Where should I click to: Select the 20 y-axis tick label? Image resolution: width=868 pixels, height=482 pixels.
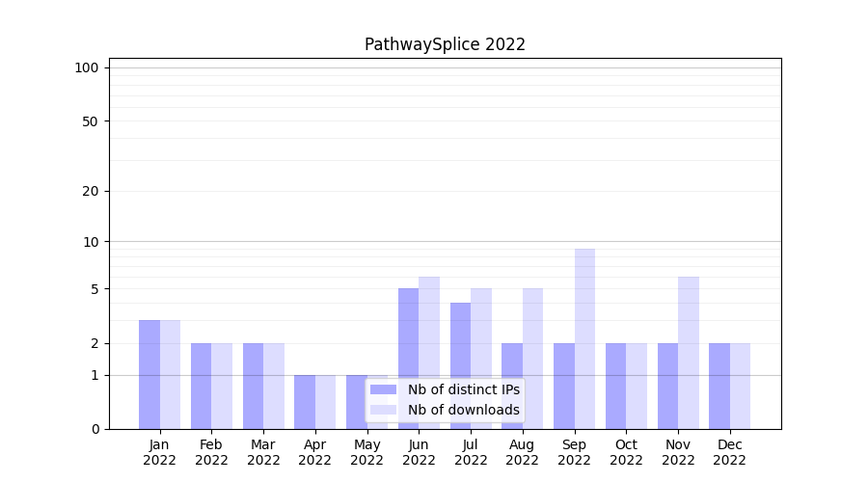[x=90, y=191]
